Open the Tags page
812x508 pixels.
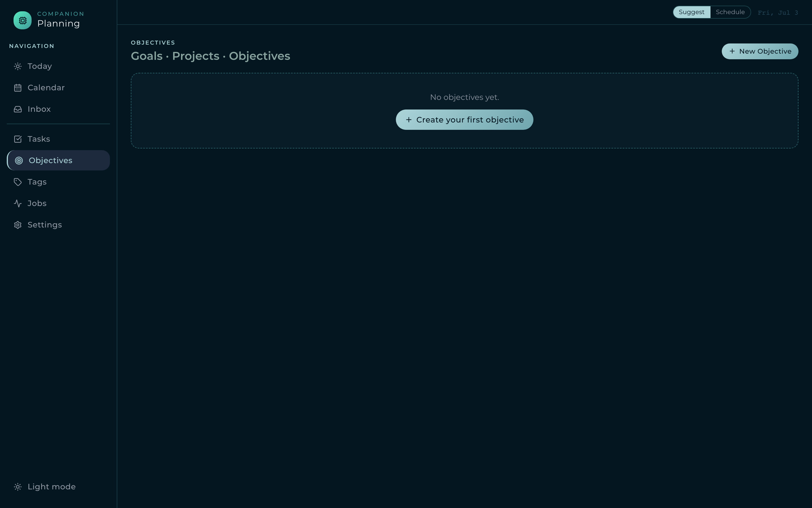[x=58, y=182]
